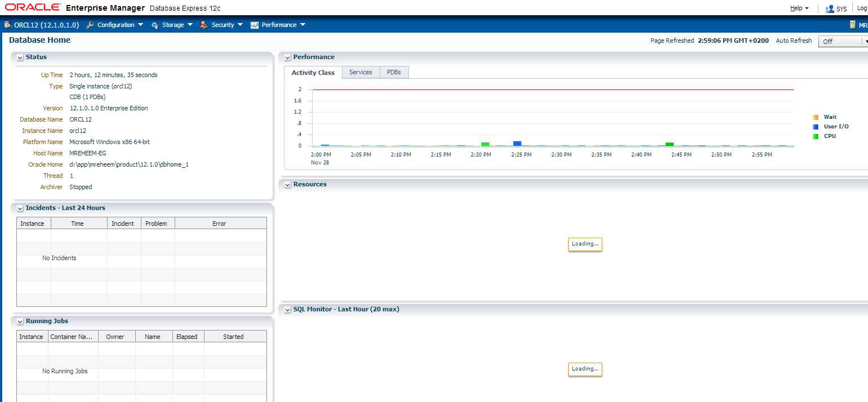Click the Archiver status Stopped
The width and height of the screenshot is (868, 402).
81,187
